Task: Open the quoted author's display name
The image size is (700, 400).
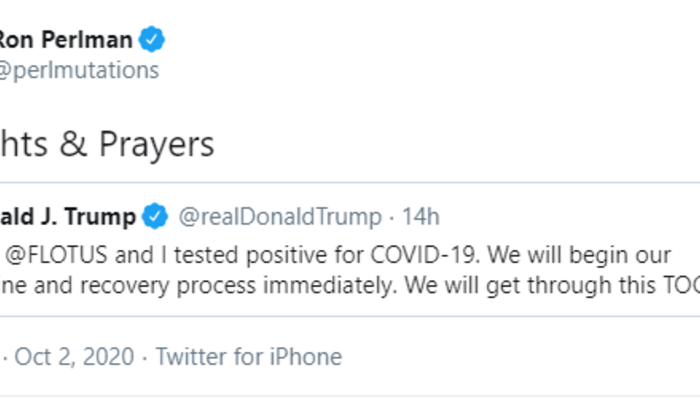Action: [x=68, y=216]
